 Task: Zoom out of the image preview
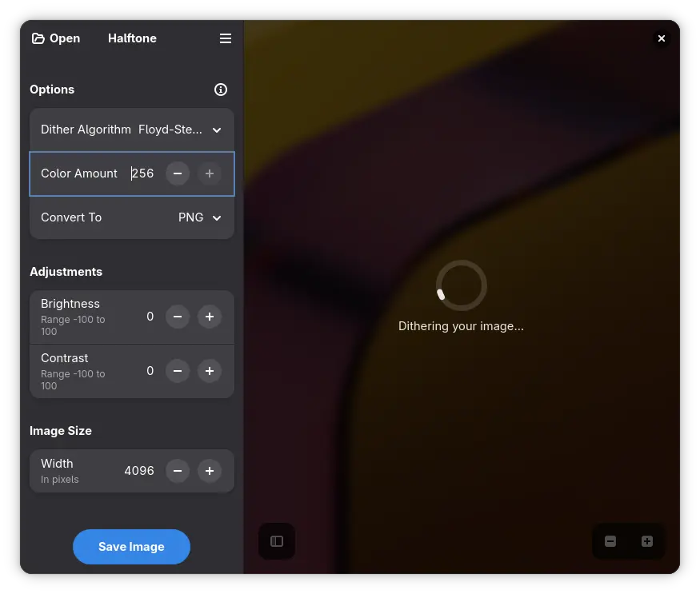610,541
